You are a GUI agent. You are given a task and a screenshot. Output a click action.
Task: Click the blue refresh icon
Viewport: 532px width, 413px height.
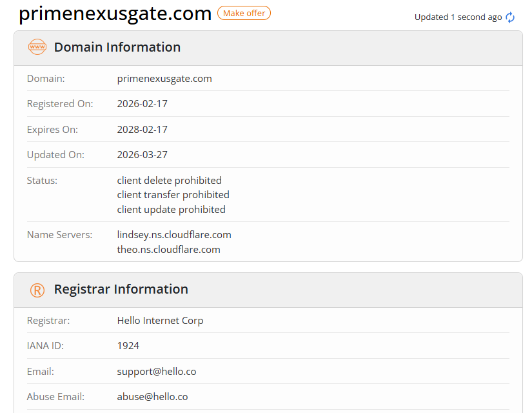coord(510,17)
